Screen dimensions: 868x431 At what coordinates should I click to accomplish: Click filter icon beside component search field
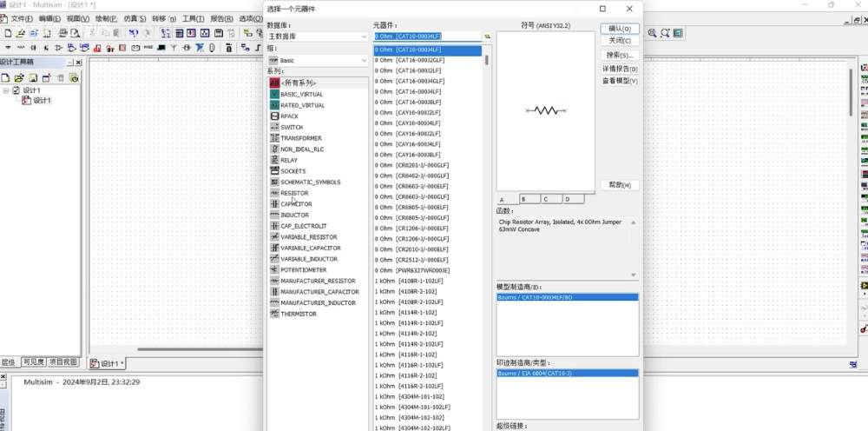[487, 36]
